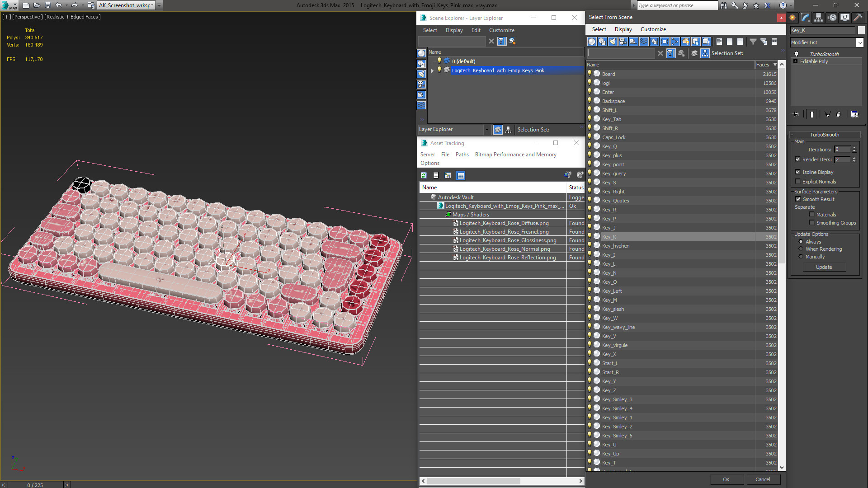Click Refresh icon in Asset Tracking toolbar
This screenshot has height=488, width=868.
coord(424,175)
